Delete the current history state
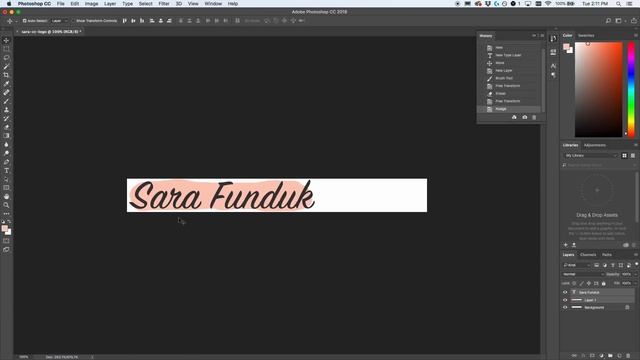Screen dimensions: 640x360 click(x=534, y=118)
